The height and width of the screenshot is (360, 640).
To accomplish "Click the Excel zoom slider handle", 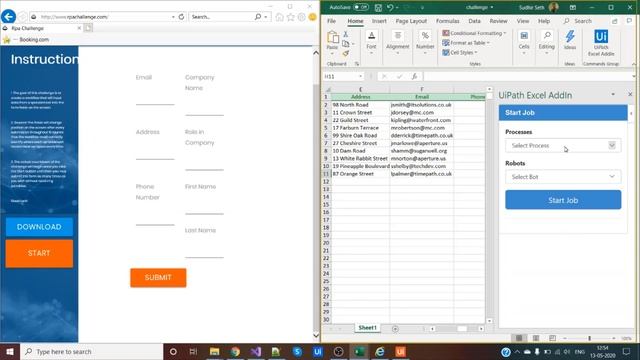I will (x=589, y=338).
